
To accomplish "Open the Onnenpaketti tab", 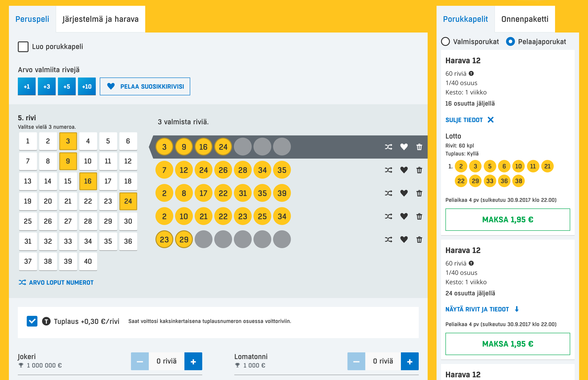I will [525, 19].
